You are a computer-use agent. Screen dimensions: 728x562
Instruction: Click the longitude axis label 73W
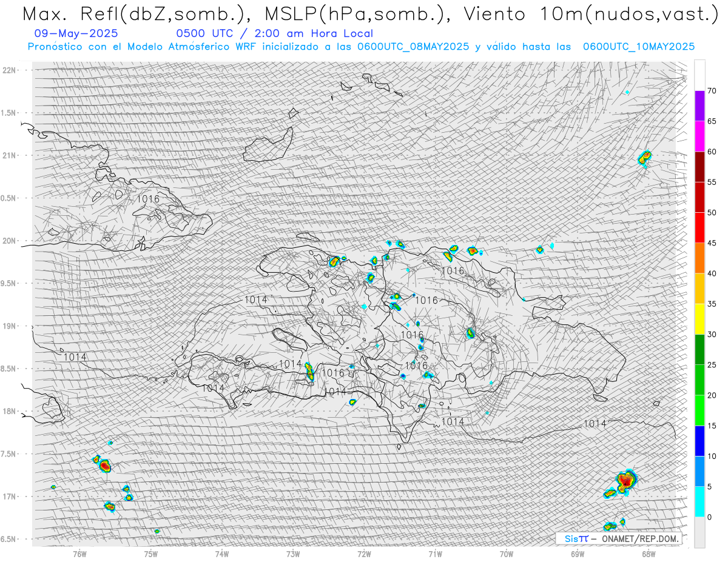click(x=293, y=554)
